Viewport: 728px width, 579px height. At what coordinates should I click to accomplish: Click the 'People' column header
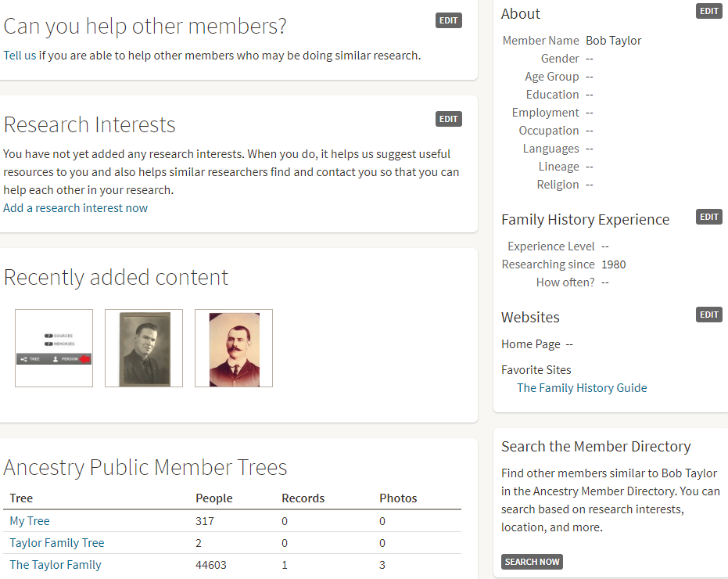tap(213, 498)
